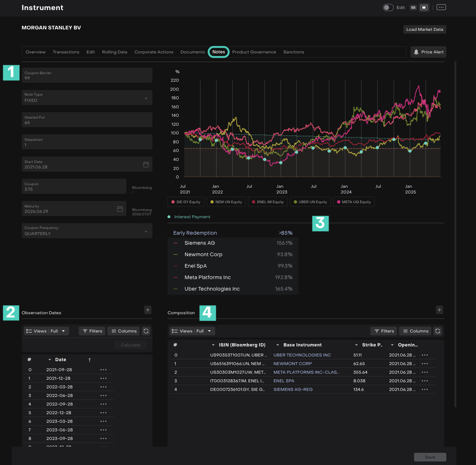The image size is (476, 465).
Task: Refresh the Composition table
Action: 438,331
